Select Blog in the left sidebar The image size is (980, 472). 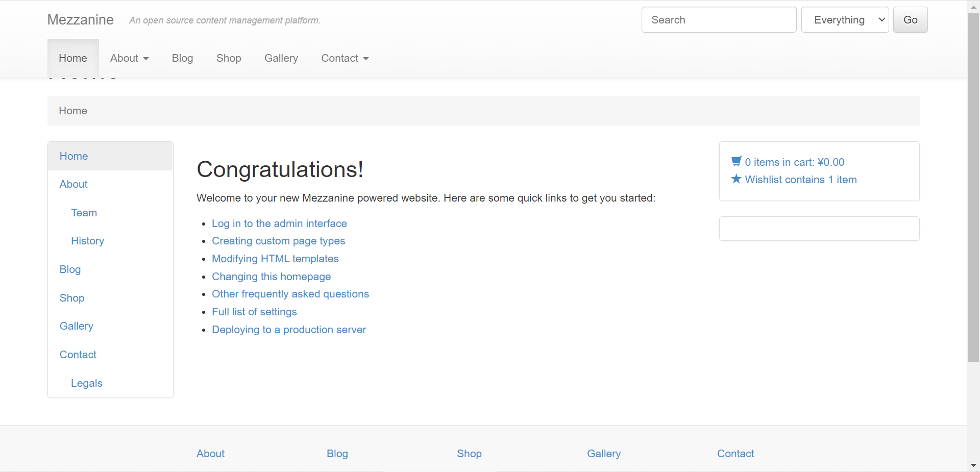(110, 269)
